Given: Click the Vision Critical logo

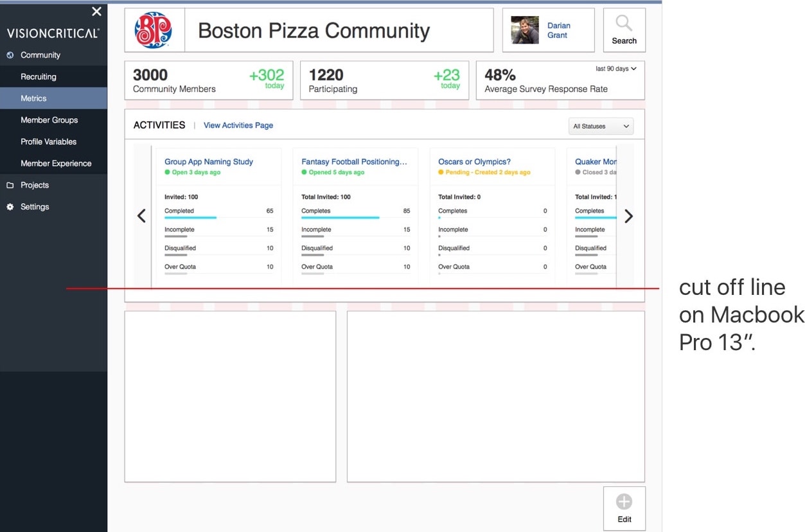Looking at the screenshot, I should [53, 33].
